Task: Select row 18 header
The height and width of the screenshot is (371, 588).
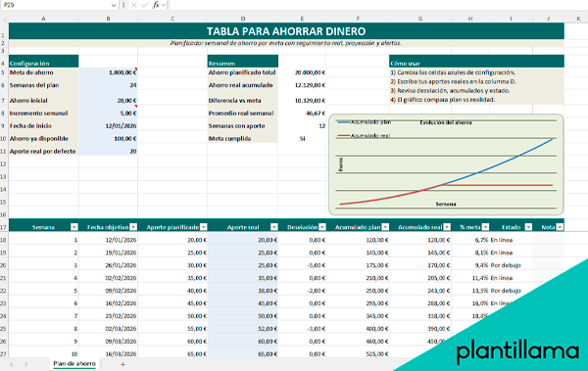Action: point(3,240)
